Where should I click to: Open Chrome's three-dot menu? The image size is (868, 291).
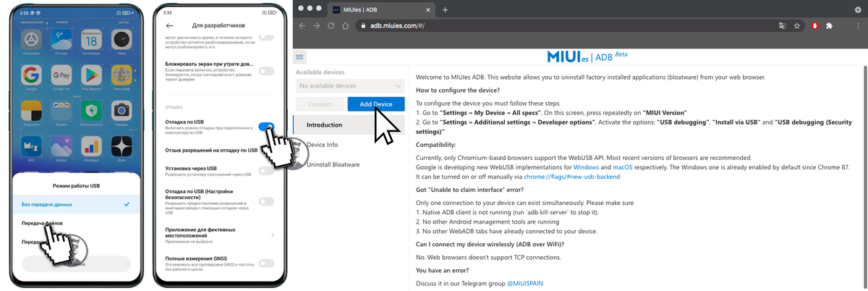pyautogui.click(x=857, y=25)
